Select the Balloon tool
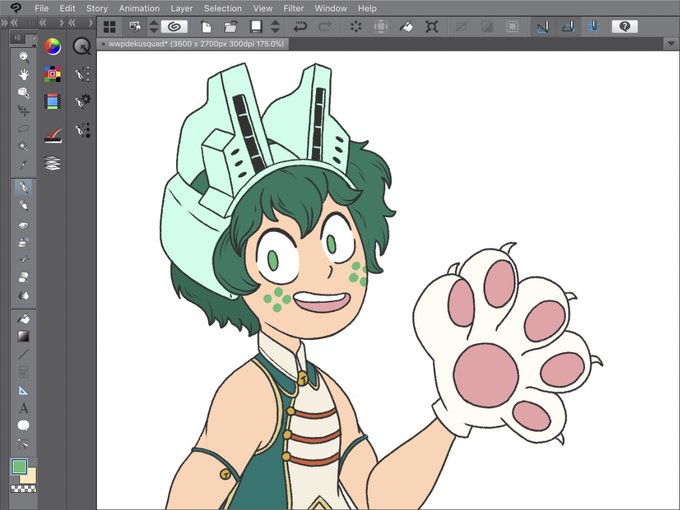The width and height of the screenshot is (680, 510). (x=23, y=426)
